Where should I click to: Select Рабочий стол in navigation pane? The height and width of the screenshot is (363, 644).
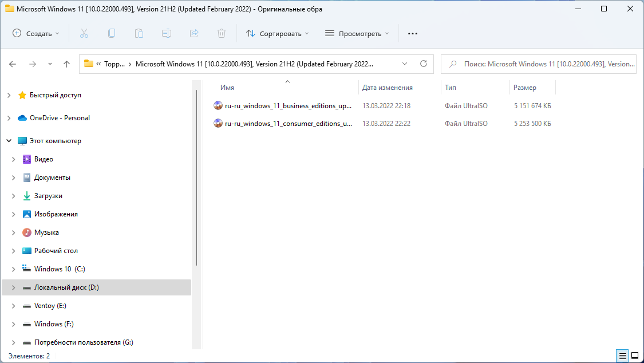point(56,250)
